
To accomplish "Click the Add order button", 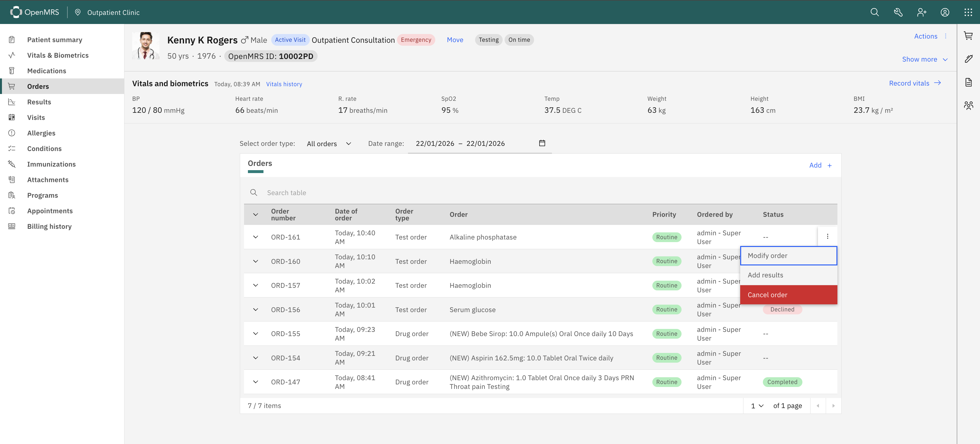I will [x=820, y=166].
